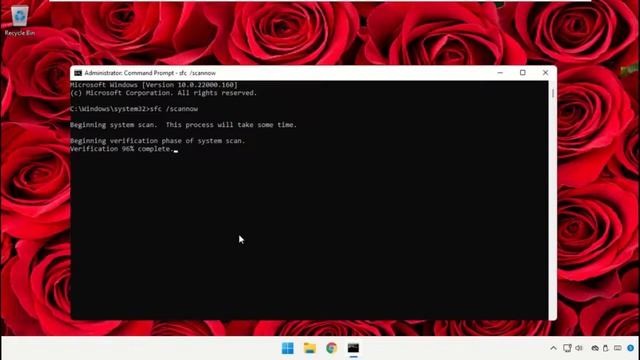Click the 'Microsoft Windows [Version 10.0.22000.160]' line
This screenshot has width=640, height=360.
coord(153,85)
